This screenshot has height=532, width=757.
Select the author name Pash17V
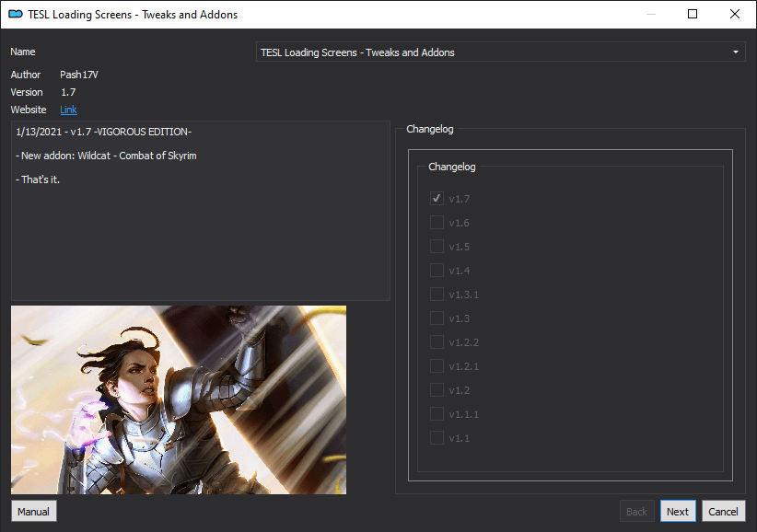pos(79,75)
